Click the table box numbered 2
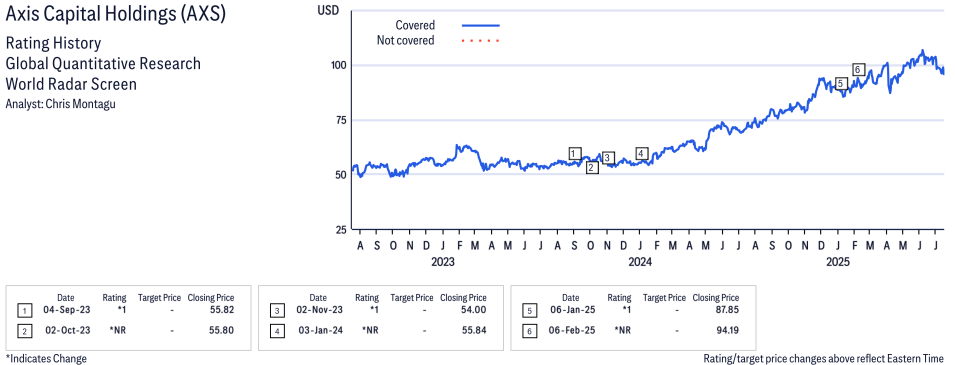The height and width of the screenshot is (365, 955). click(24, 331)
